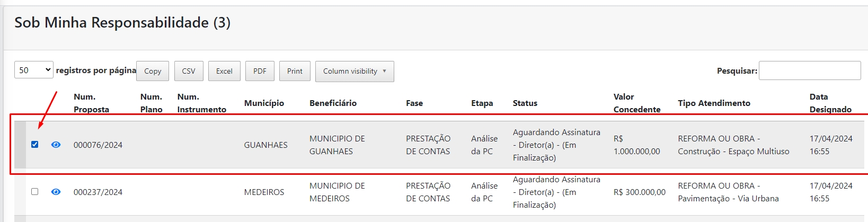Viewport: 868px width, 222px height.
Task: Sort by Beneficiário column header
Action: coord(333,103)
